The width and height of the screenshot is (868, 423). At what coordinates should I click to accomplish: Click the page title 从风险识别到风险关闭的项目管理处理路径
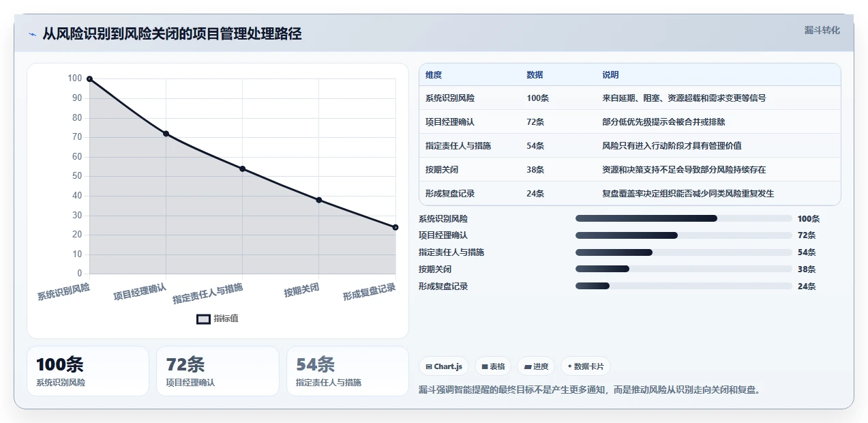coord(172,34)
